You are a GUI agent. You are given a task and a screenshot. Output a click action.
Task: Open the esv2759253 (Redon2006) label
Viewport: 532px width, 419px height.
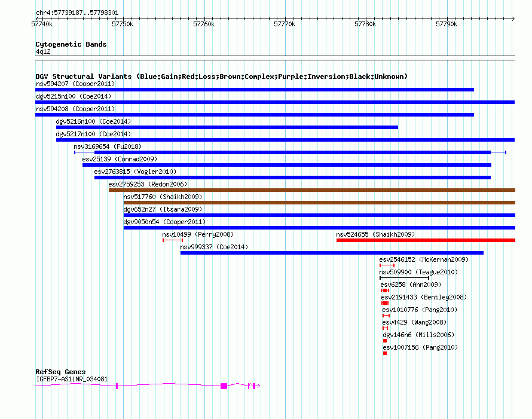coord(148,184)
